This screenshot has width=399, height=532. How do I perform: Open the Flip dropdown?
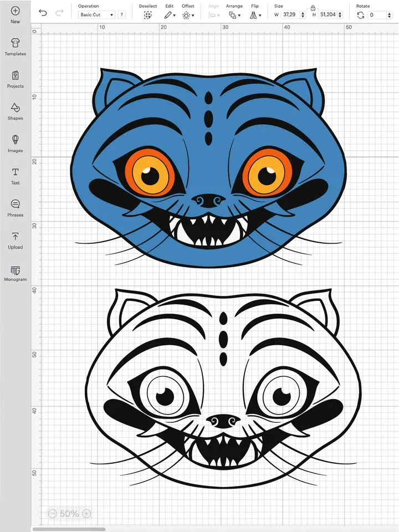click(254, 16)
